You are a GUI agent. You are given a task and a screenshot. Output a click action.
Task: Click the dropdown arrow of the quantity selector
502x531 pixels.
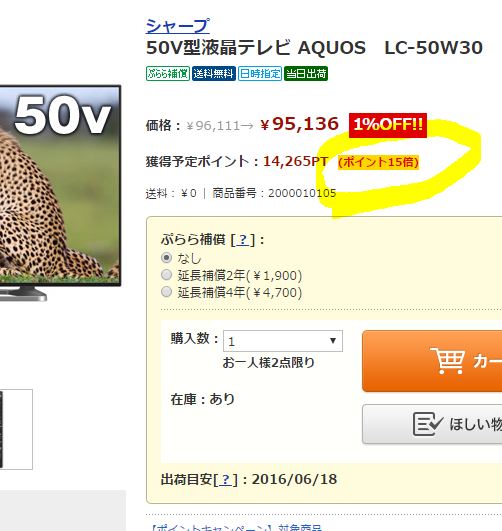click(333, 341)
